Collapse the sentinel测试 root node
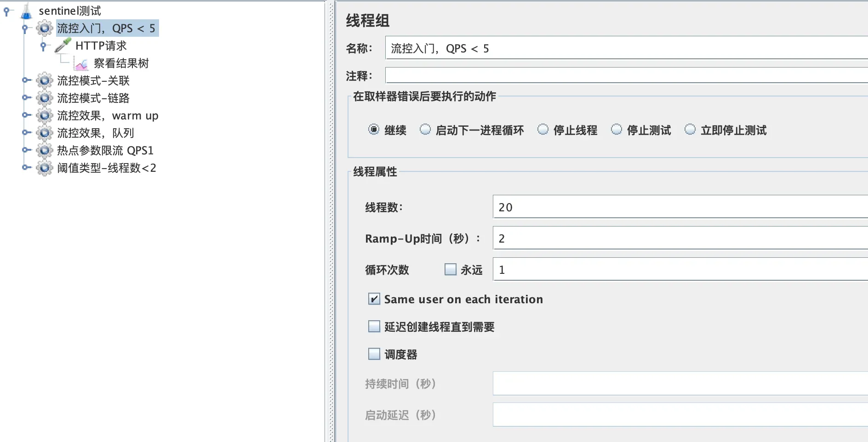Viewport: 868px width, 442px height. click(7, 11)
